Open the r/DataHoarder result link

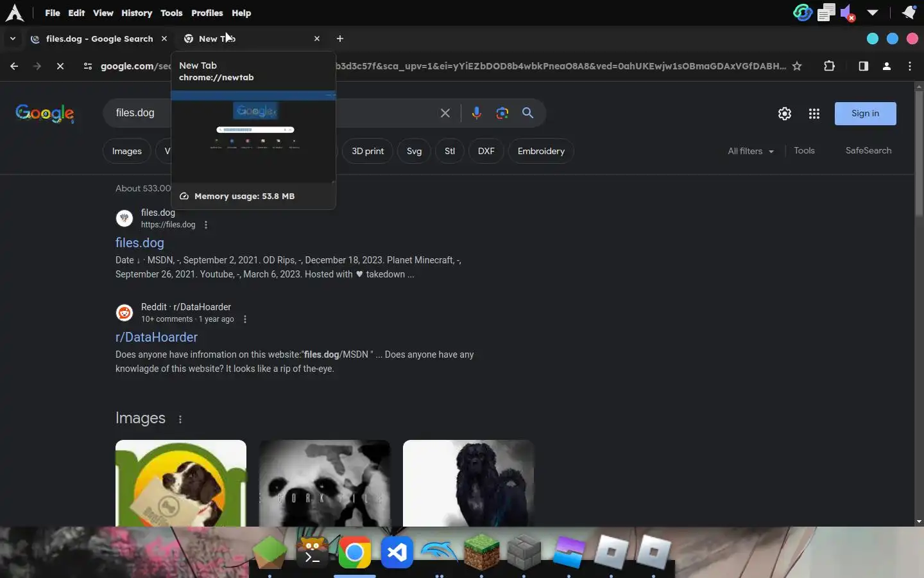157,337
